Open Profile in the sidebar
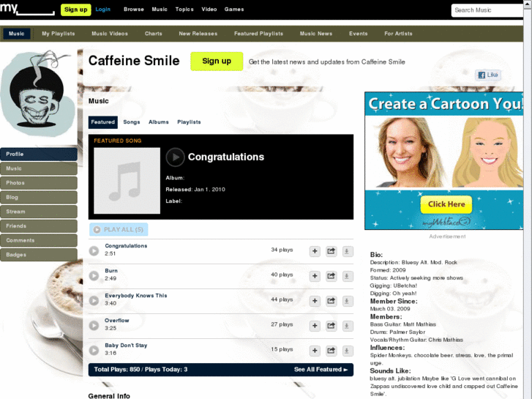 (39, 154)
